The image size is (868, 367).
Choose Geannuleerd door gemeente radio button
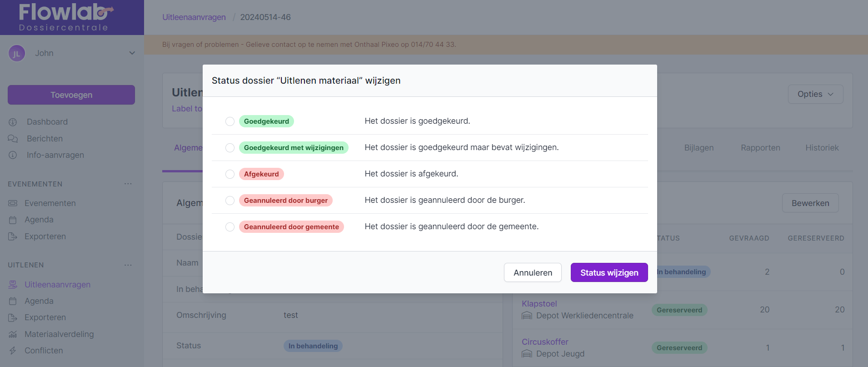pos(230,227)
